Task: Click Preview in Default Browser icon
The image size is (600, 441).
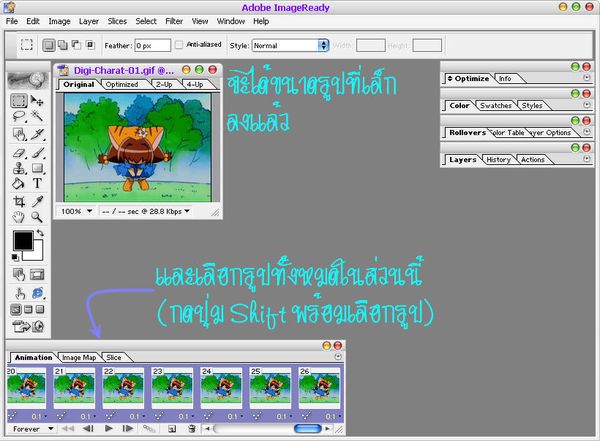Action: tap(37, 294)
